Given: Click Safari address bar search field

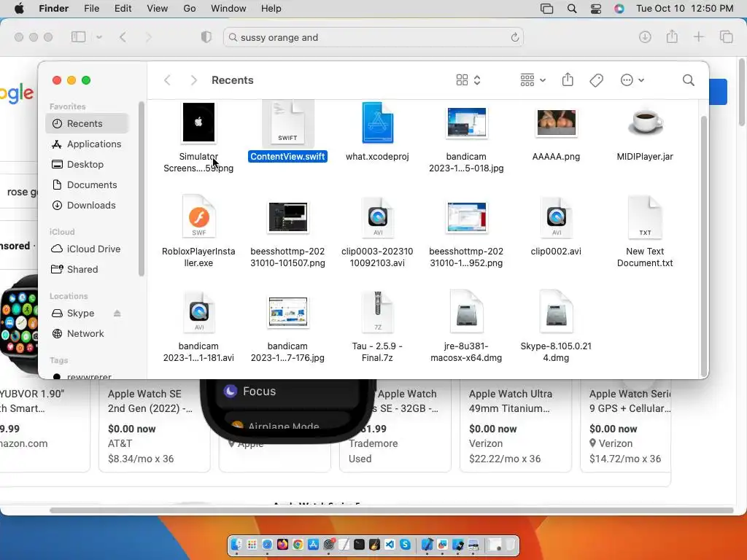Looking at the screenshot, I should tap(373, 37).
